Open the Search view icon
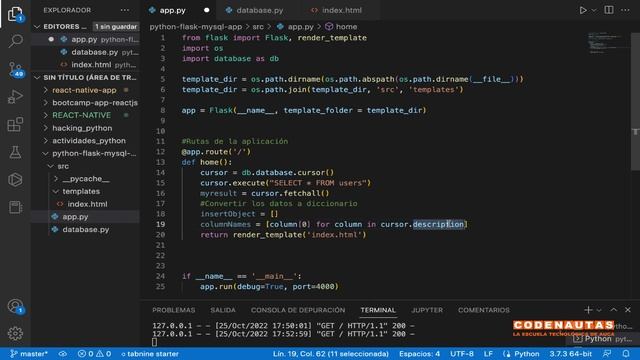Viewport: 640px width, 360px height. (x=15, y=41)
